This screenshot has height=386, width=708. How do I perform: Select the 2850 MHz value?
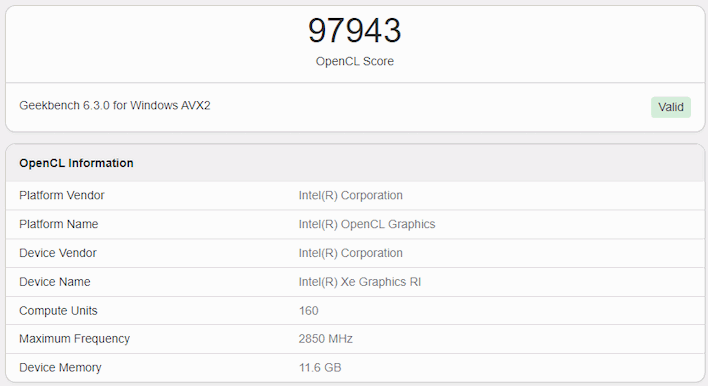click(326, 339)
